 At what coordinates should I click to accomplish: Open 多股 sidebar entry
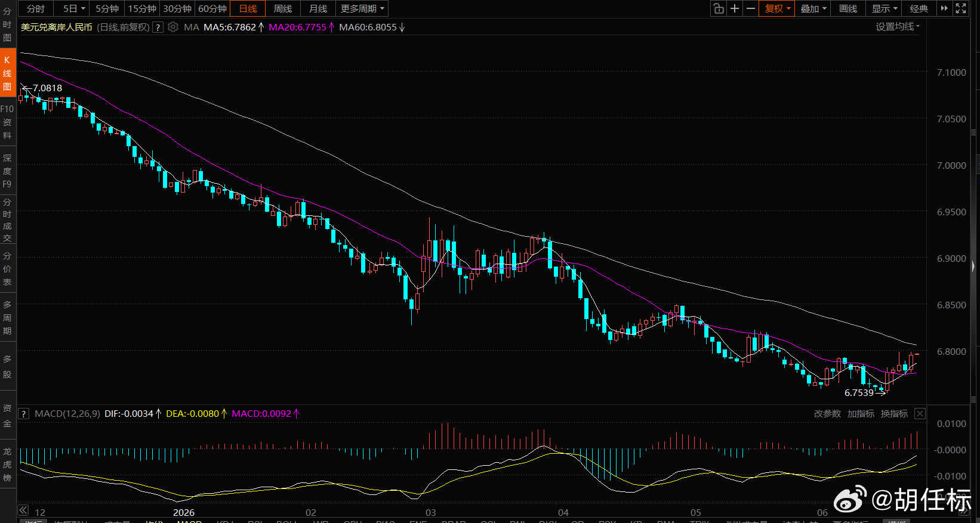tap(7, 367)
